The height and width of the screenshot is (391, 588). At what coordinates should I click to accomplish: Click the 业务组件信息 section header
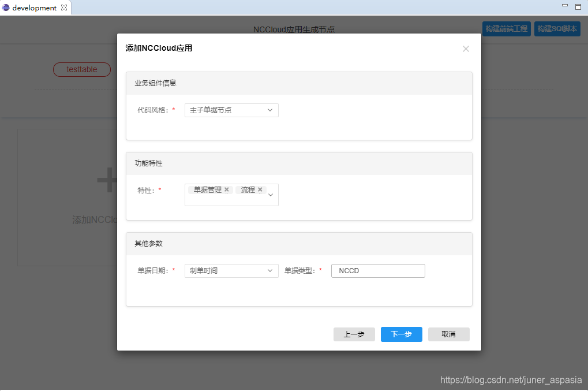click(299, 83)
